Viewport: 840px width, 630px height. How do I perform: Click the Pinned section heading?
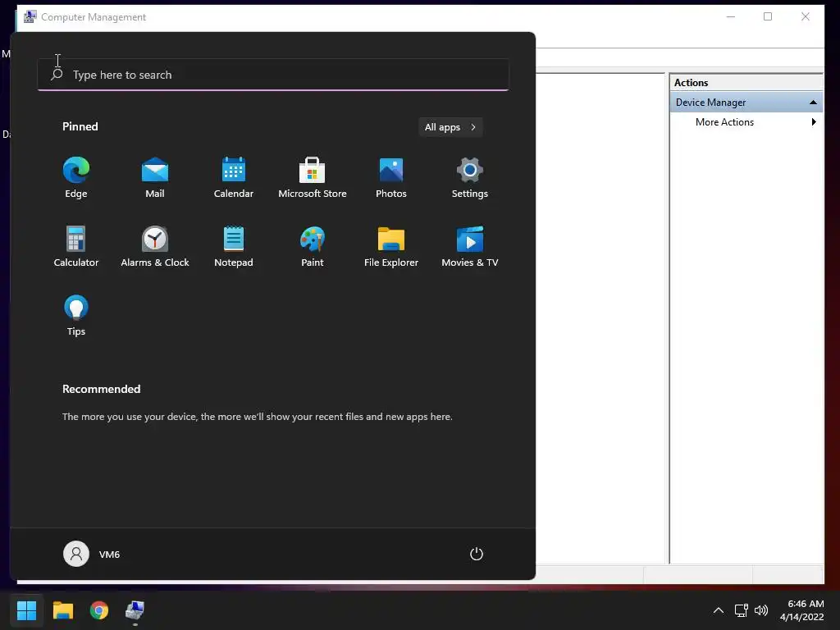point(80,126)
